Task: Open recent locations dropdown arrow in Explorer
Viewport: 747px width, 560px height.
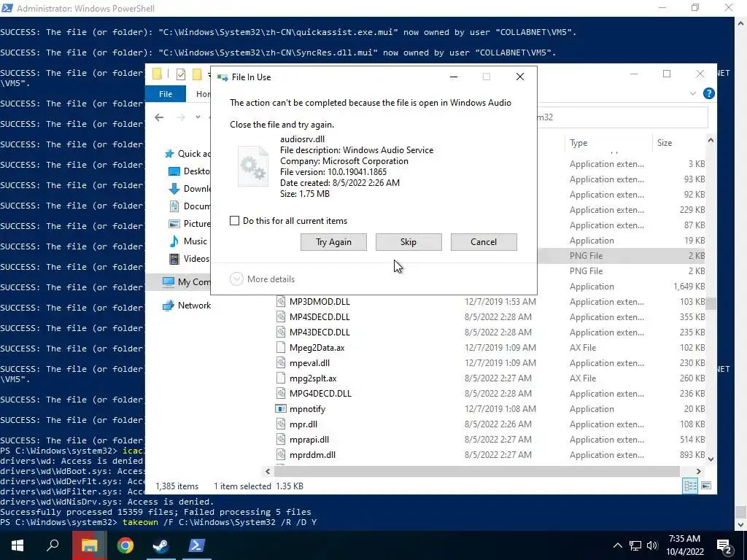Action: pos(198,117)
